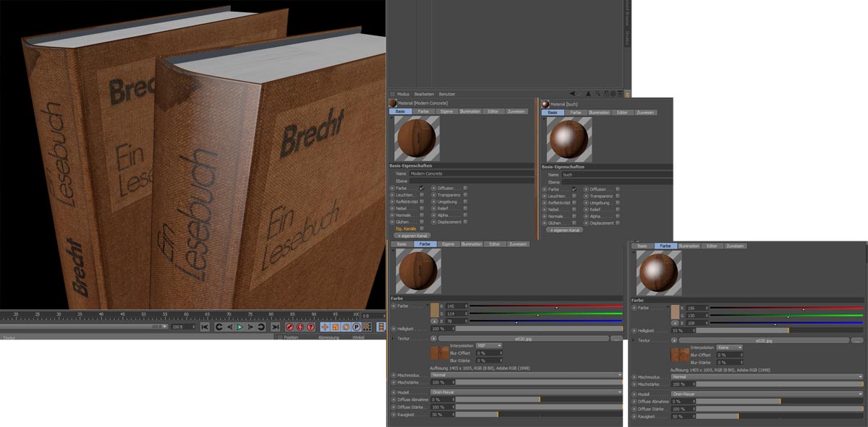Disable Farbe channel checkbox for Modern Concrete
Screen dimensions: 868x427
(422, 189)
